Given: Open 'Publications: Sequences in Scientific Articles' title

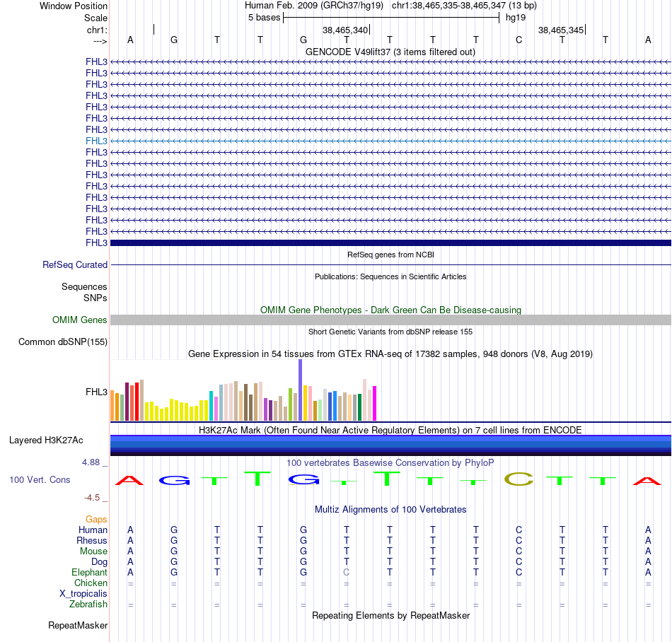Looking at the screenshot, I should pyautogui.click(x=390, y=276).
